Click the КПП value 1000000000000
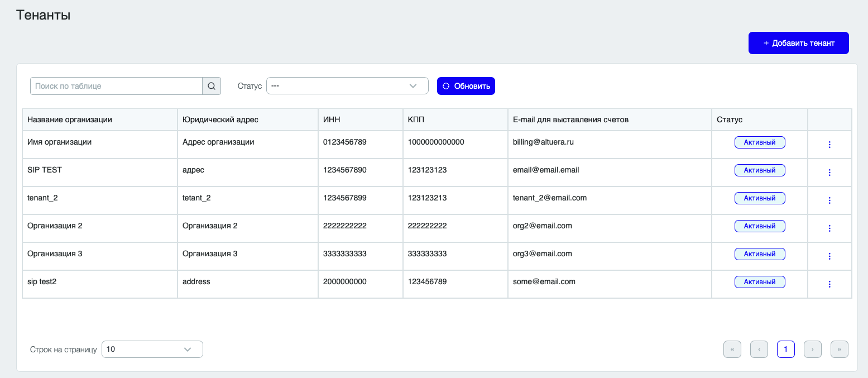The image size is (868, 378). pos(436,142)
